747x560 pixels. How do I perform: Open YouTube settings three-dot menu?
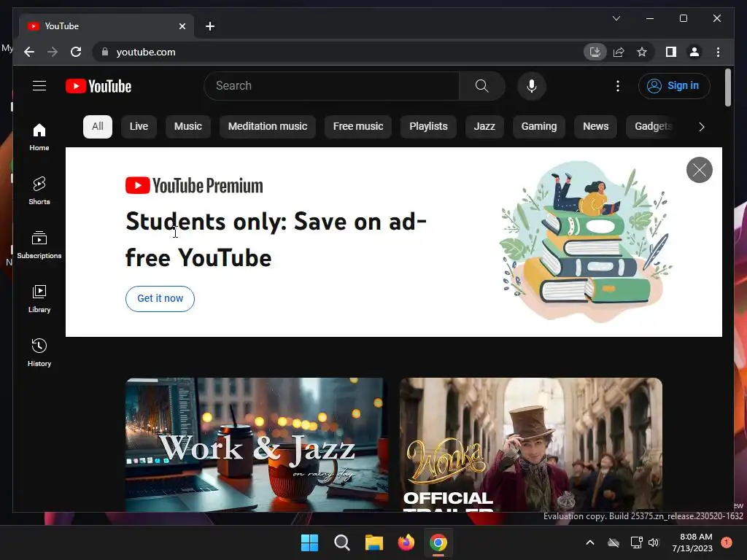click(x=618, y=86)
